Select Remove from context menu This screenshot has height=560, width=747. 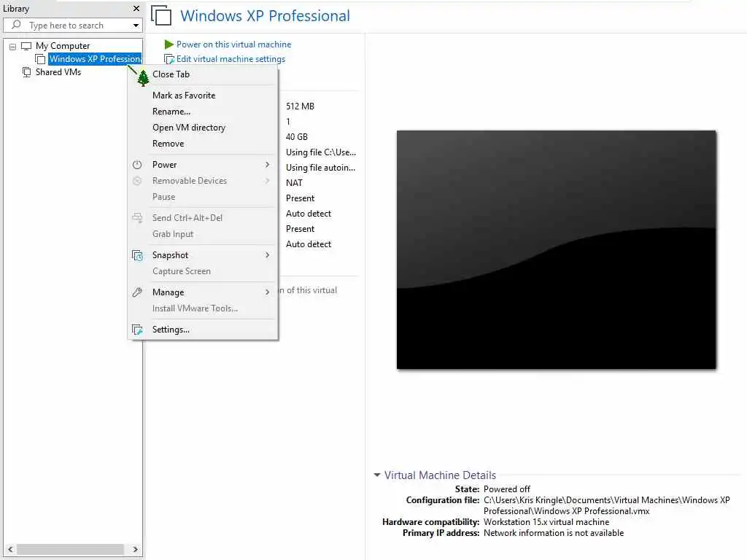pos(203,144)
